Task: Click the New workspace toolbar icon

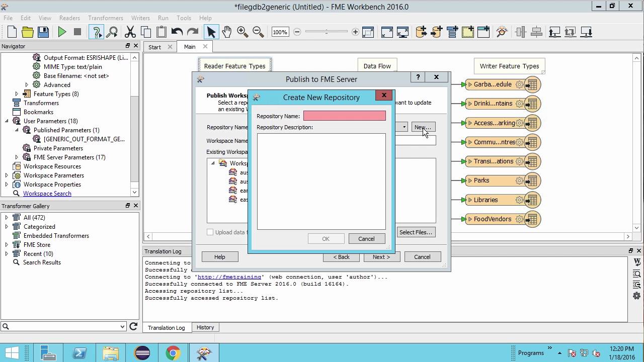Action: 12,32
